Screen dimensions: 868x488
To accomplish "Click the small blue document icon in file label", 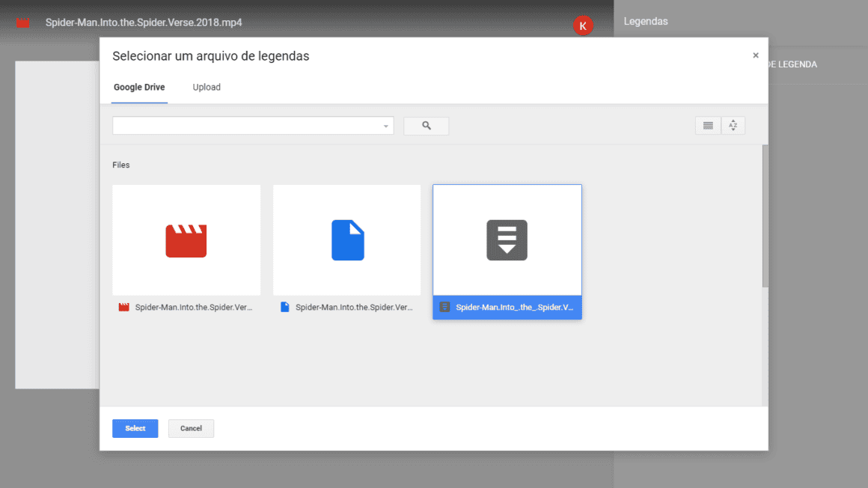I will tap(284, 307).
